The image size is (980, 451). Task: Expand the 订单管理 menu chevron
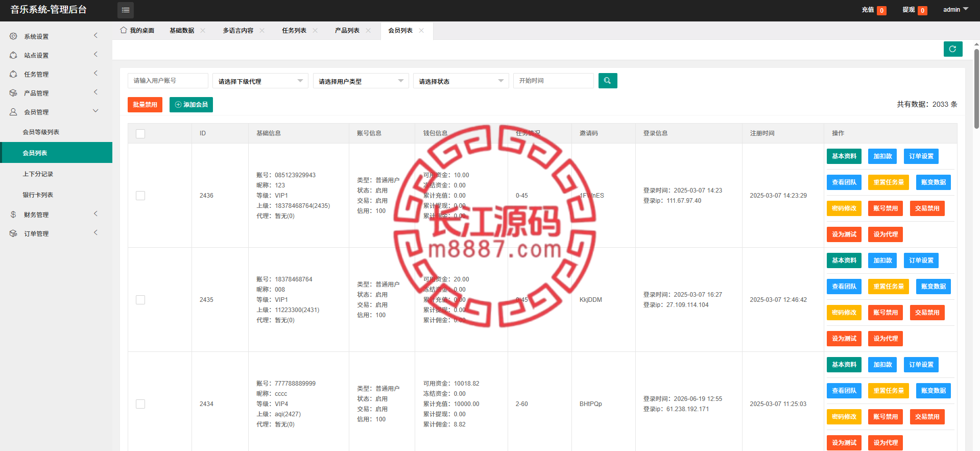coord(95,232)
